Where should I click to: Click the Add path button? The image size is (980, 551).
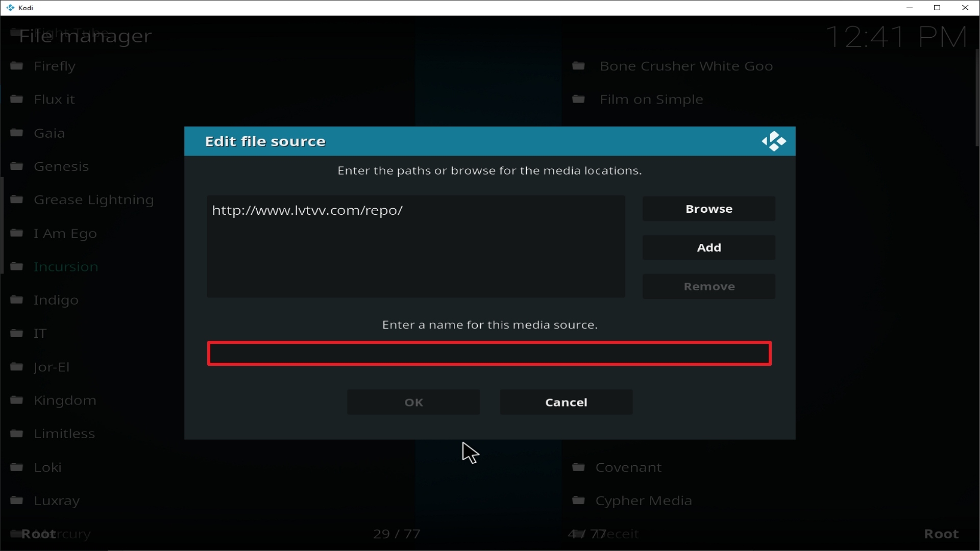click(x=708, y=247)
